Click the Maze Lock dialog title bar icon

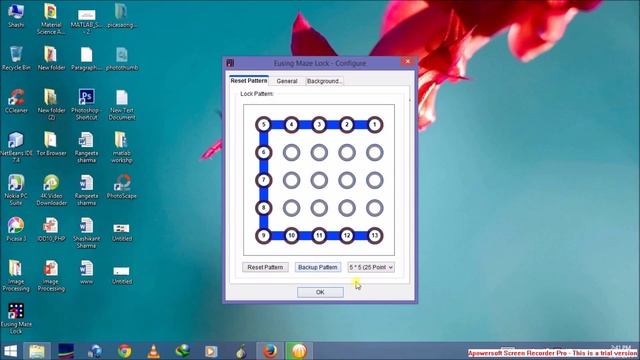(230, 63)
